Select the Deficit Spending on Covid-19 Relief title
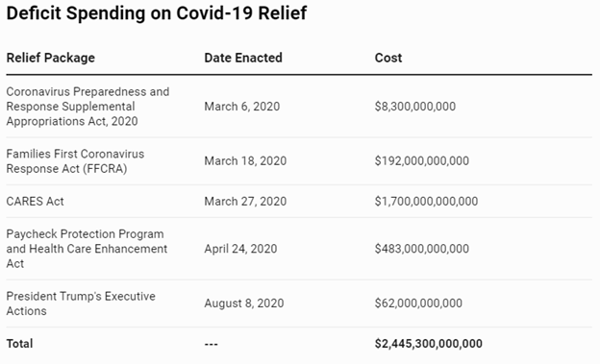The image size is (600, 364). pyautogui.click(x=157, y=13)
